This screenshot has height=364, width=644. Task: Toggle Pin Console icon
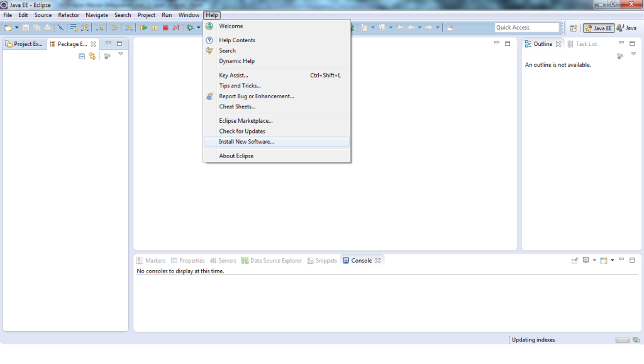(575, 260)
